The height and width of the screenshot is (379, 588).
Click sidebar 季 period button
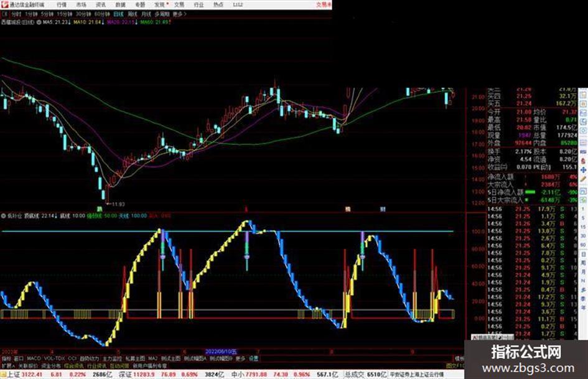click(x=583, y=299)
